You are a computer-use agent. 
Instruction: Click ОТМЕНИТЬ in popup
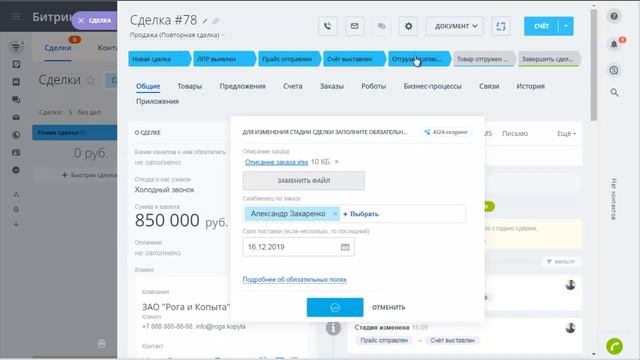(388, 307)
